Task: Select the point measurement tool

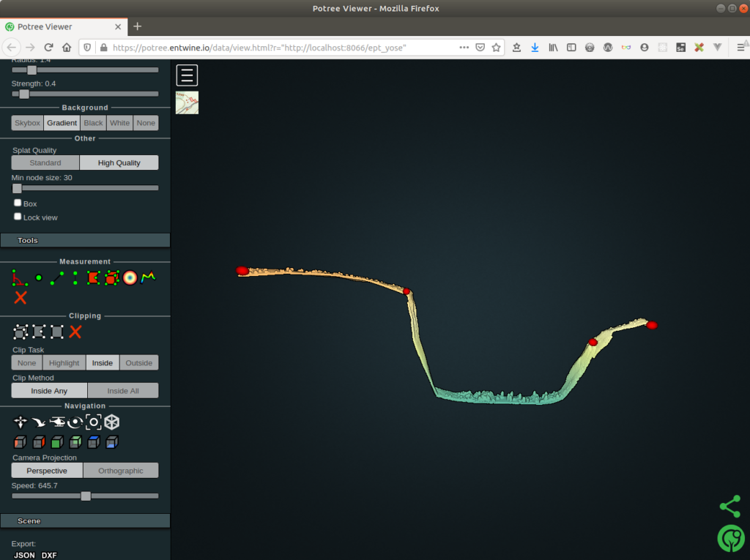Action: [38, 277]
